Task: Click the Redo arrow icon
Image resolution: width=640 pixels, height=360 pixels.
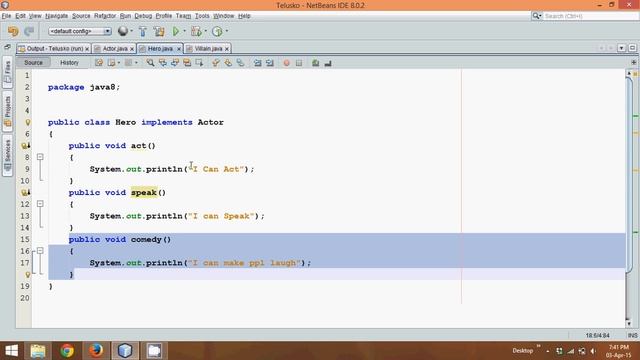Action: click(x=29, y=31)
